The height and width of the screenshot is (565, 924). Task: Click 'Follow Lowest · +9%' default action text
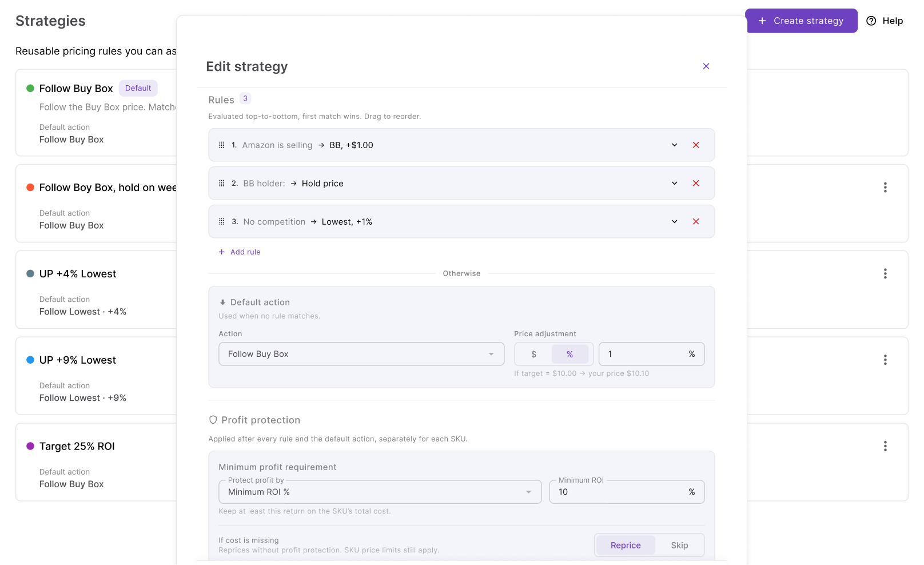pos(83,399)
